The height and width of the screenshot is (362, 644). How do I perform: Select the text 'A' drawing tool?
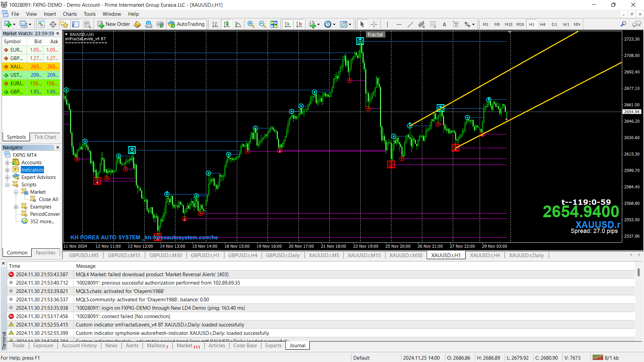444,24
